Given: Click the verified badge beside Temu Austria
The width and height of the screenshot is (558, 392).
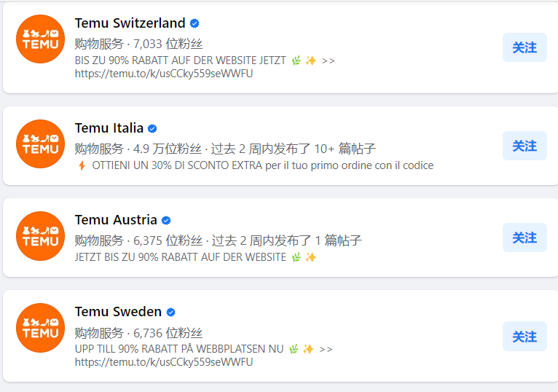Looking at the screenshot, I should [166, 220].
